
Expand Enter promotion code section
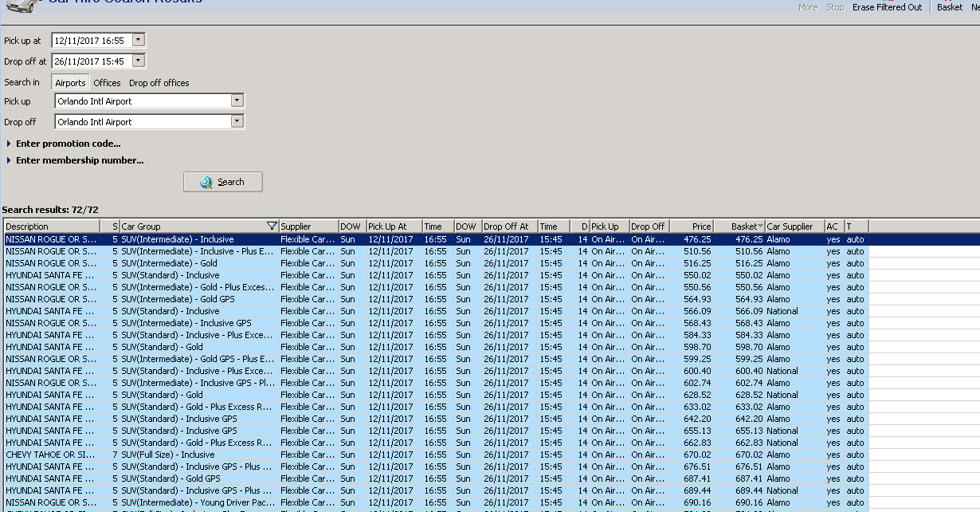(x=64, y=144)
